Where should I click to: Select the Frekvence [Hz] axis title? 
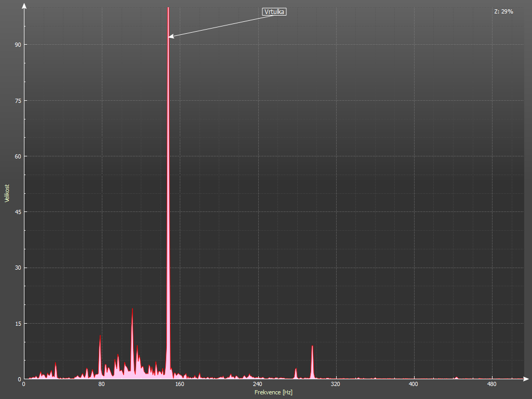click(273, 392)
